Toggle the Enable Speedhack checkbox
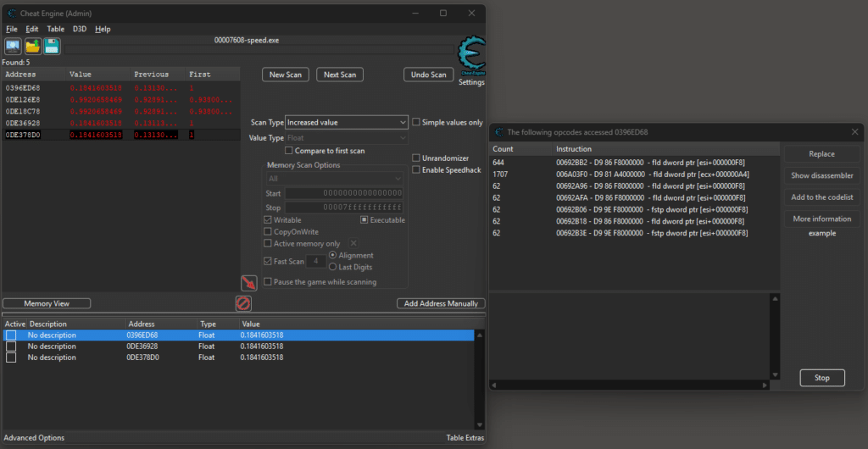This screenshot has height=449, width=868. 416,170
